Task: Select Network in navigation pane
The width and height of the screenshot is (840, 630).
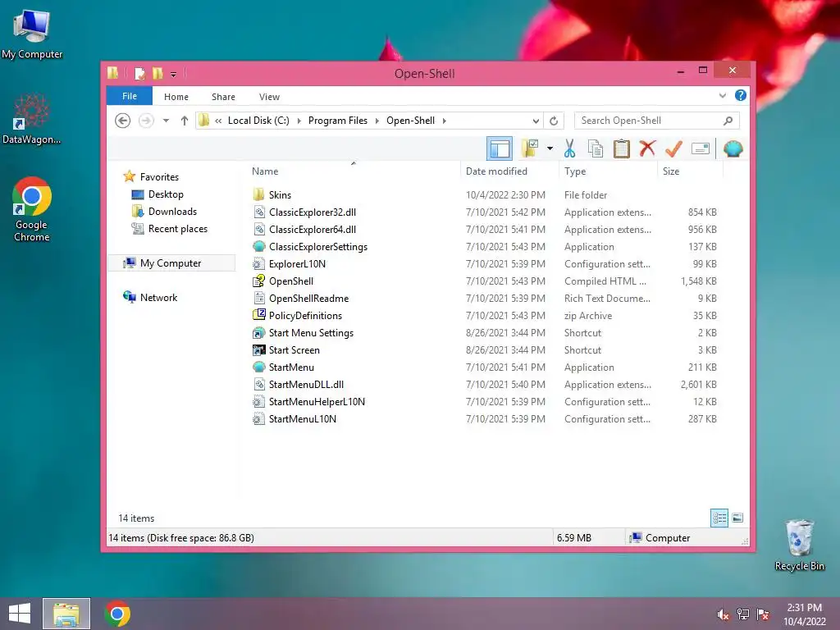Action: [x=158, y=297]
